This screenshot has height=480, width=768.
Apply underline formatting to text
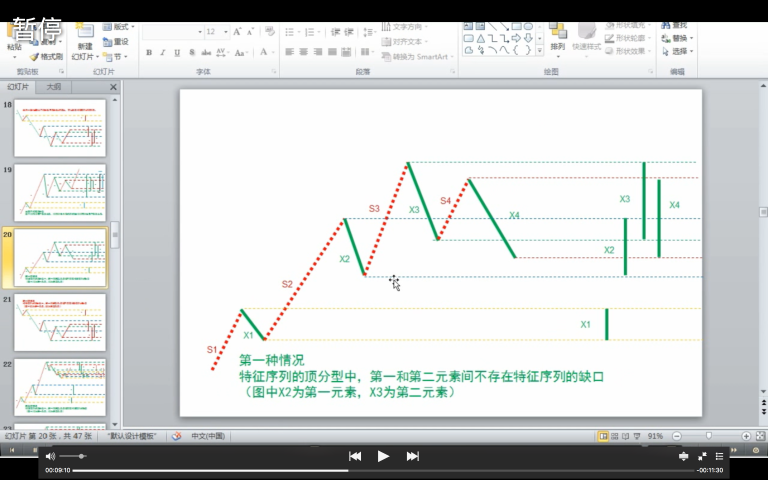[177, 52]
